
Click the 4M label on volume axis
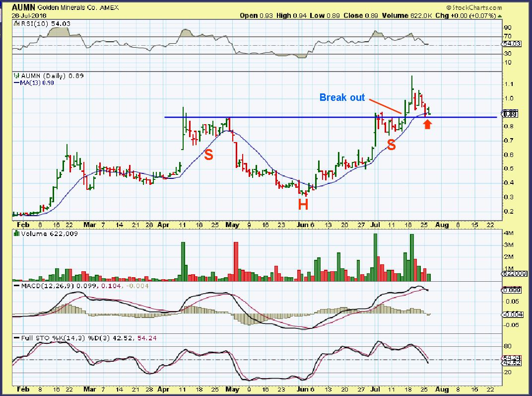[509, 233]
